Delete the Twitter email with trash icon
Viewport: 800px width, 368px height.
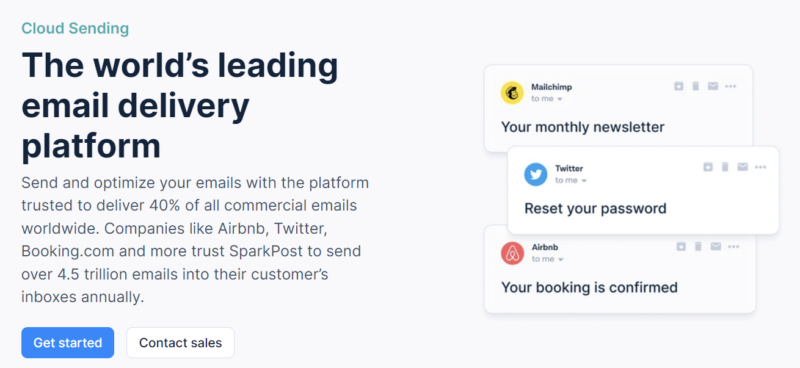725,167
